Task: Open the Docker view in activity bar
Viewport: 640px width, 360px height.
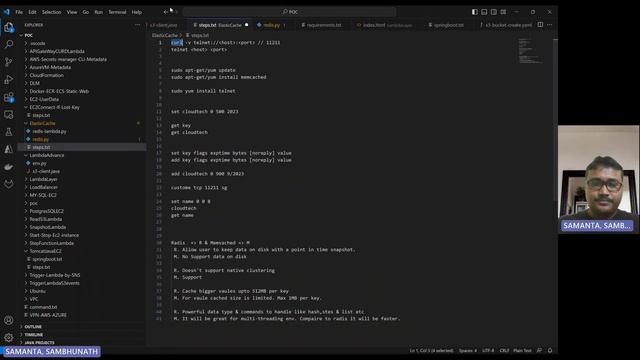Action: 9,167
